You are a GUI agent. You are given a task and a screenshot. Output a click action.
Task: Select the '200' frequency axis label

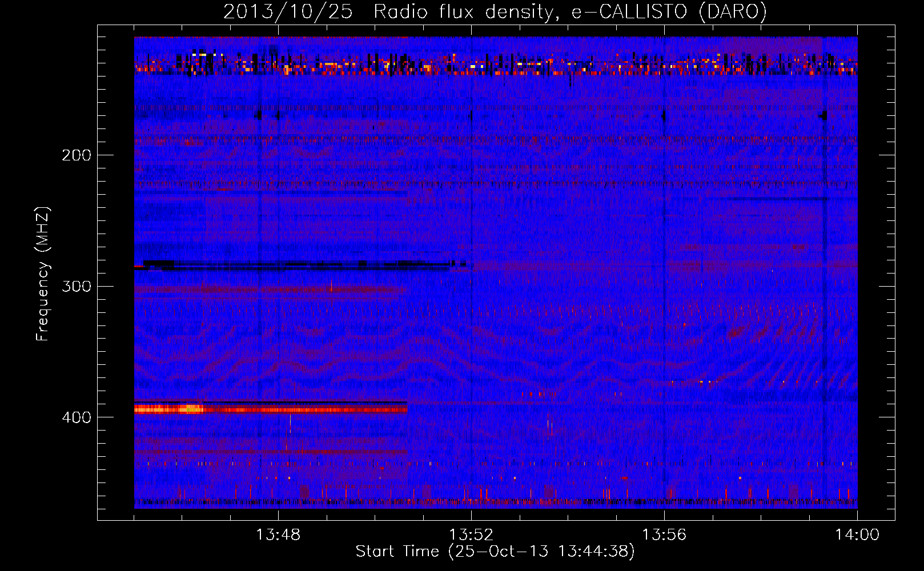[76, 155]
